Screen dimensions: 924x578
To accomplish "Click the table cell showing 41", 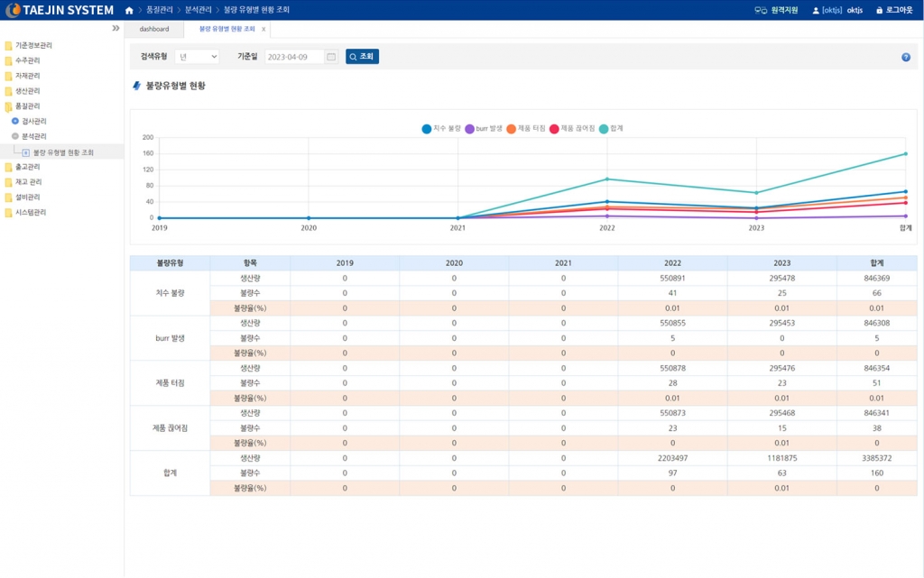I will [x=672, y=293].
